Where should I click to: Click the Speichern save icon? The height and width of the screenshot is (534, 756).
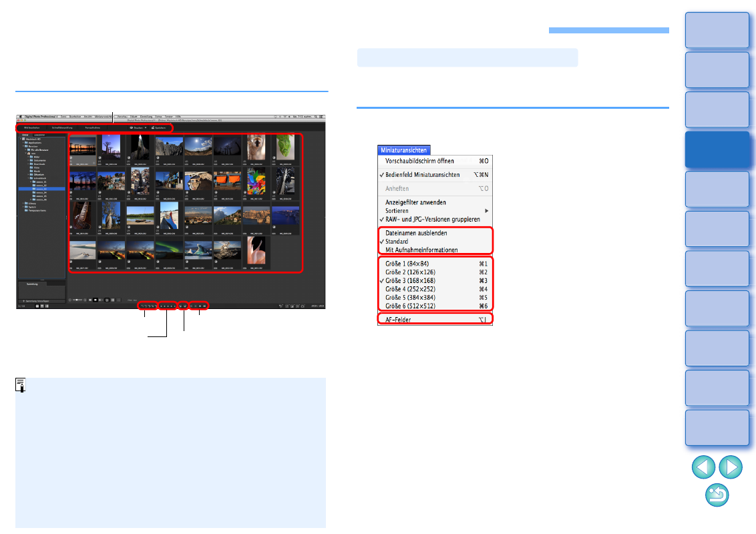[154, 127]
